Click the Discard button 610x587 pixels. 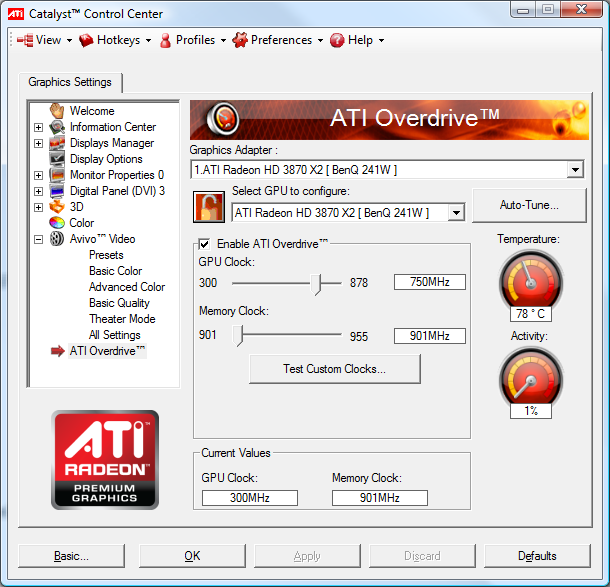(422, 556)
